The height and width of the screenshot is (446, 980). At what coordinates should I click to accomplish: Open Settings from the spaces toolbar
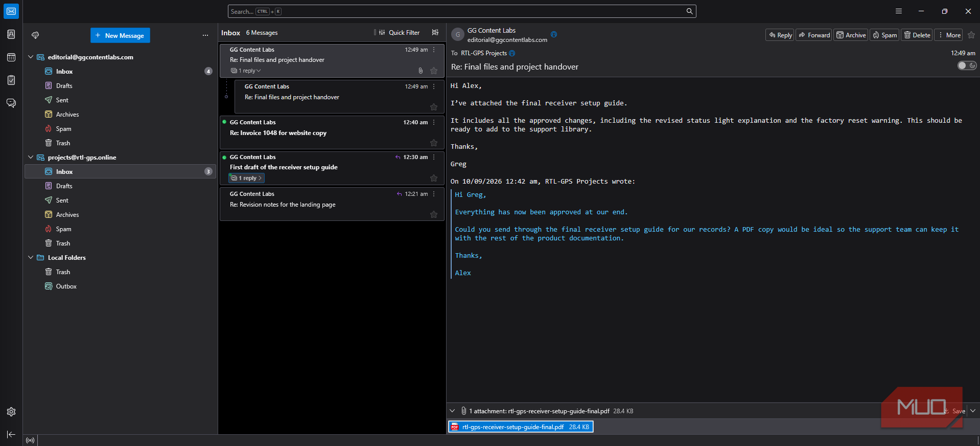pyautogui.click(x=11, y=412)
